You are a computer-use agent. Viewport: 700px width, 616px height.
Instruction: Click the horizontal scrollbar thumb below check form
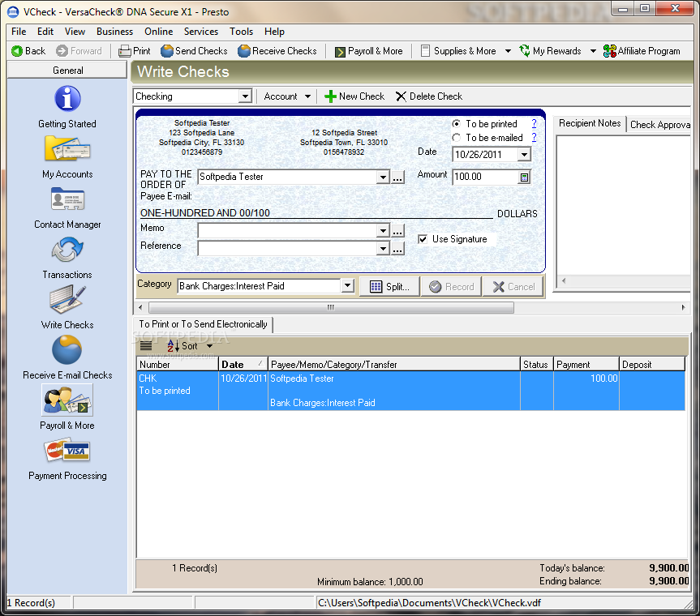[331, 307]
